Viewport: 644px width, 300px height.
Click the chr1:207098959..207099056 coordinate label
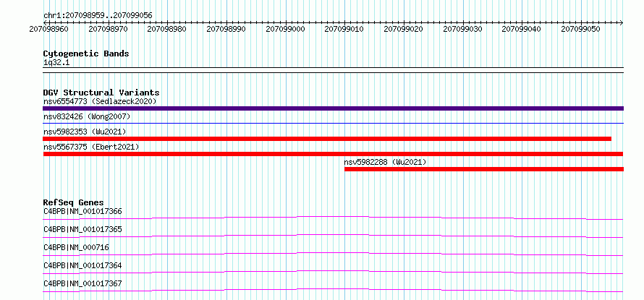(98, 15)
